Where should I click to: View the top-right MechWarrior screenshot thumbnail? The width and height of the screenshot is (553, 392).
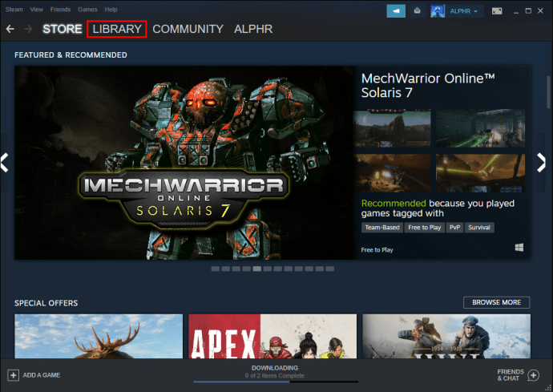coord(480,128)
